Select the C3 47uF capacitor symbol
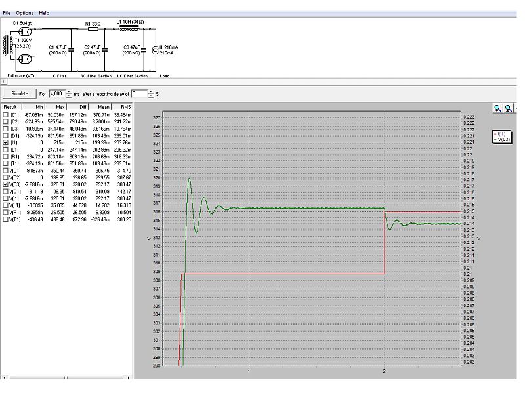The height and width of the screenshot is (420, 525). coord(144,50)
